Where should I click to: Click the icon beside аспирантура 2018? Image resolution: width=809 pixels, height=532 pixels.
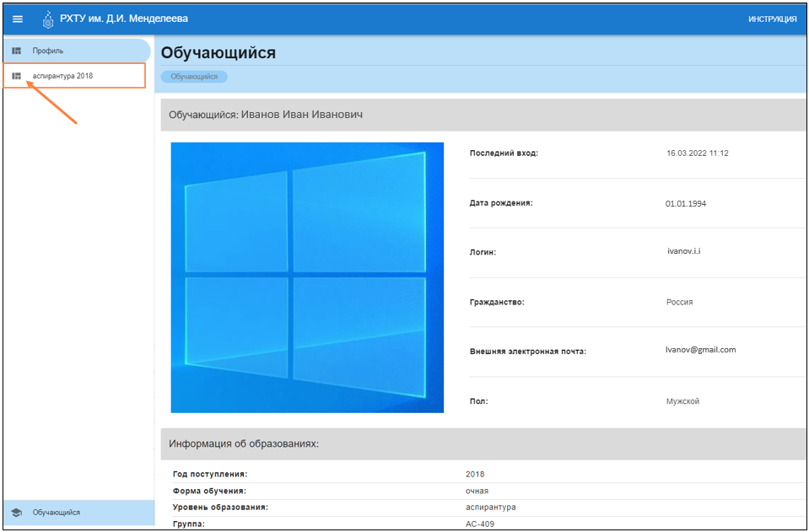point(16,76)
